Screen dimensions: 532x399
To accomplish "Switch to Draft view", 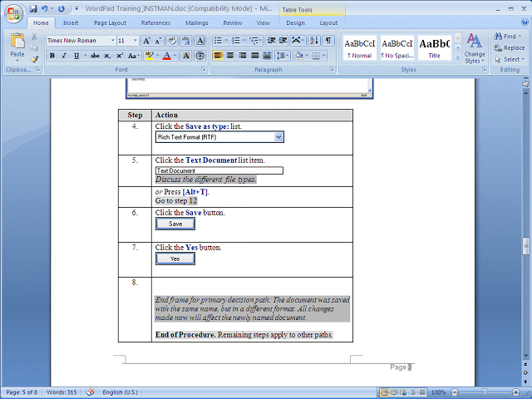I will (x=422, y=392).
